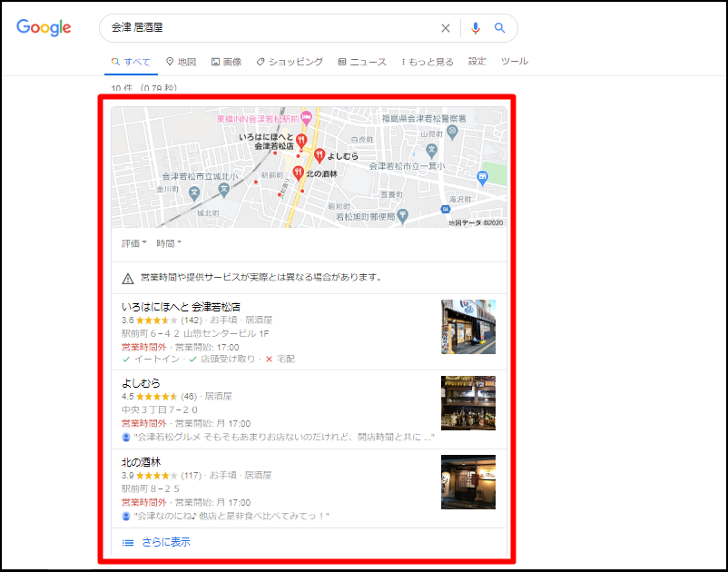Open the ツール options
The width and height of the screenshot is (728, 572).
coord(515,62)
